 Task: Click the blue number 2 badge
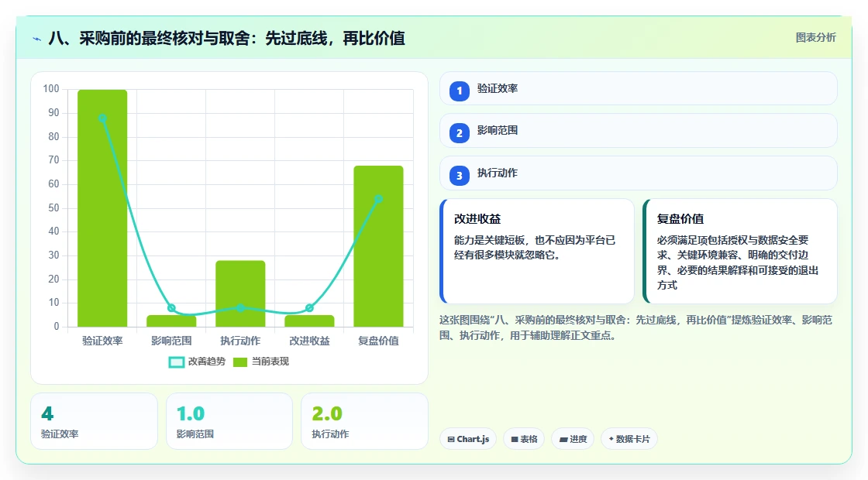(x=459, y=132)
